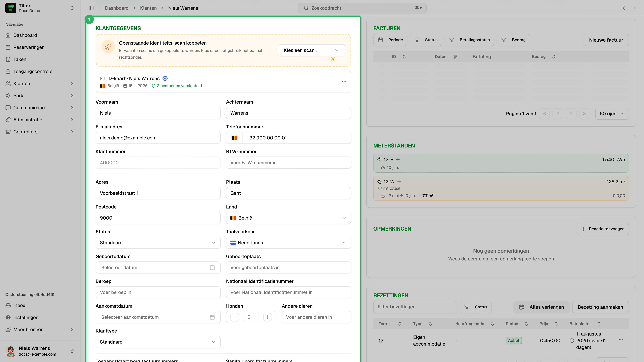644x362 pixels.
Task: Click Bezetting aanmaken
Action: click(x=601, y=307)
